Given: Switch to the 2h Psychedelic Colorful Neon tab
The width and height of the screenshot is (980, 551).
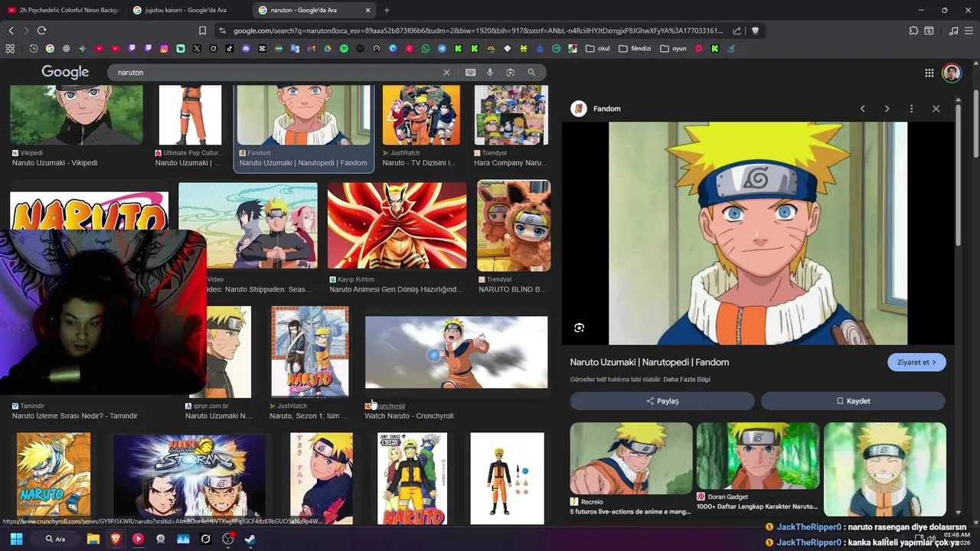Looking at the screenshot, I should [x=64, y=10].
